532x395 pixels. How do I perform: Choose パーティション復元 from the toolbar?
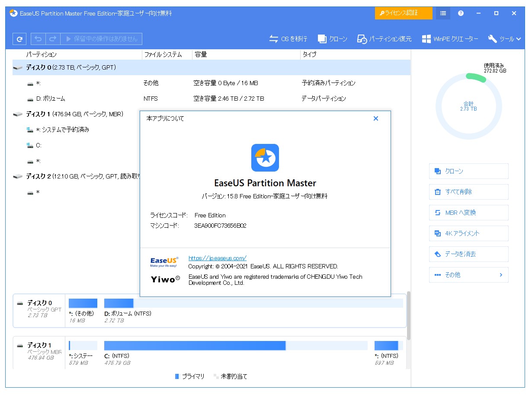click(x=362, y=38)
